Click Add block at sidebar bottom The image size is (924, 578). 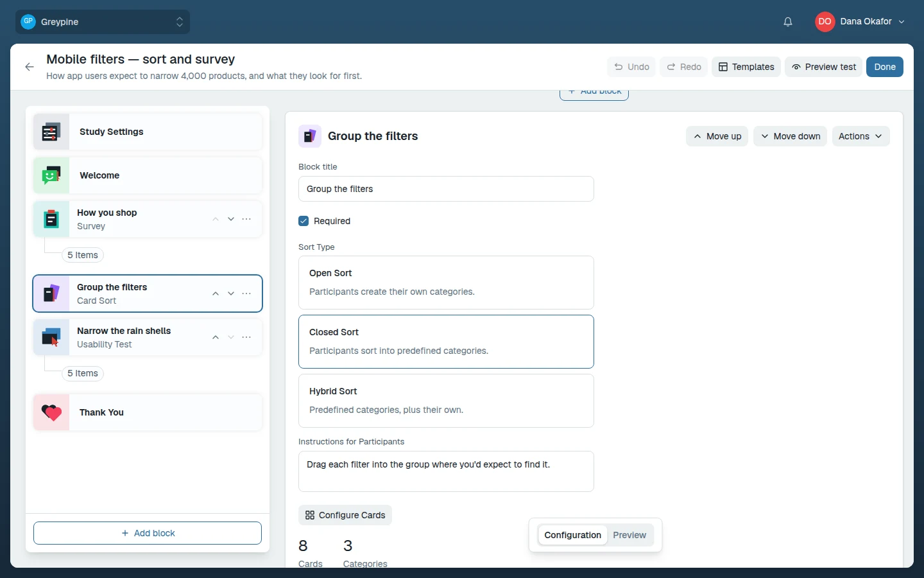click(x=148, y=533)
